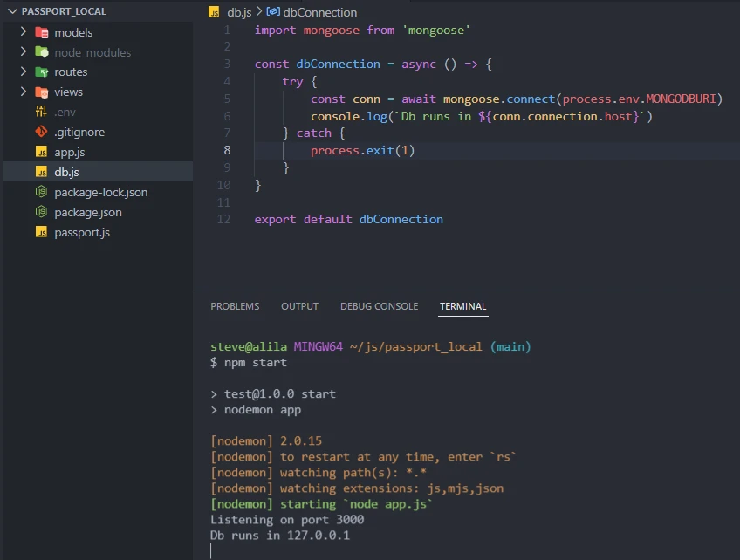Click the package.json Node file icon
The image size is (740, 560).
pos(41,212)
